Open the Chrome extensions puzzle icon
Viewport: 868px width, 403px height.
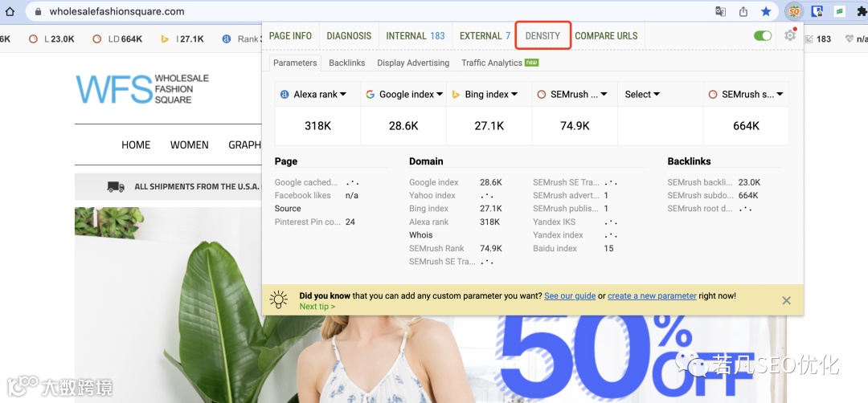[862, 11]
